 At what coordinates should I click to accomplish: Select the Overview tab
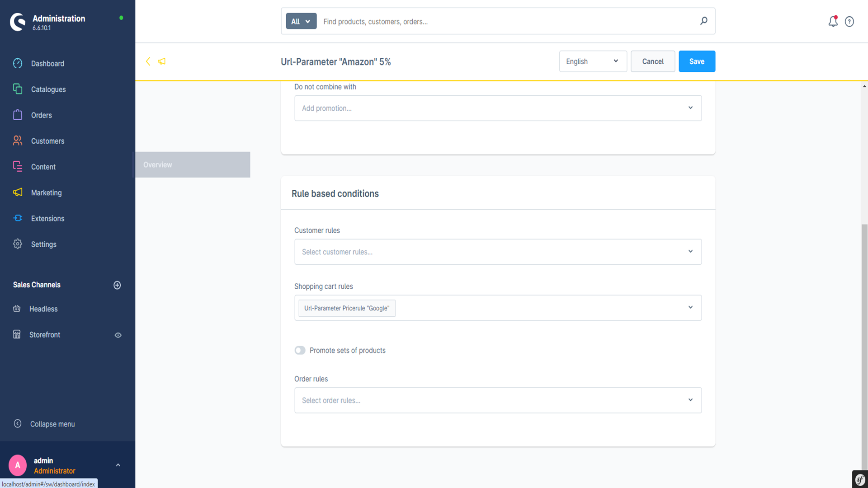point(193,164)
